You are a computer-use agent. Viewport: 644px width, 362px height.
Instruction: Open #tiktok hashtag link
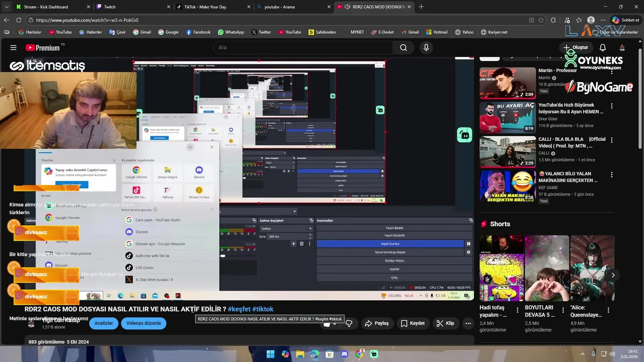pos(263,309)
